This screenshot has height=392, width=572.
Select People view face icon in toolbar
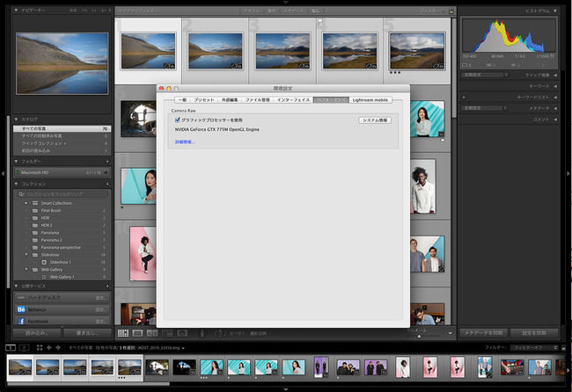pos(182,333)
